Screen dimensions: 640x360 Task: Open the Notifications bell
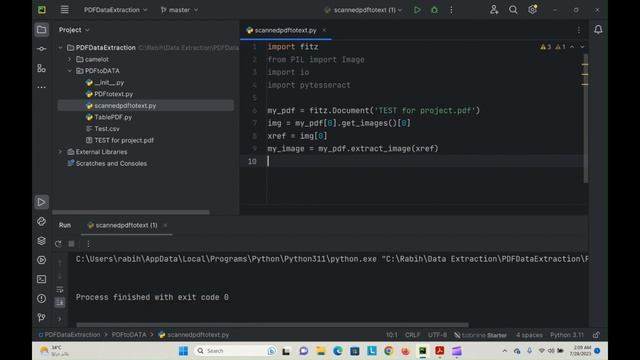pos(598,29)
